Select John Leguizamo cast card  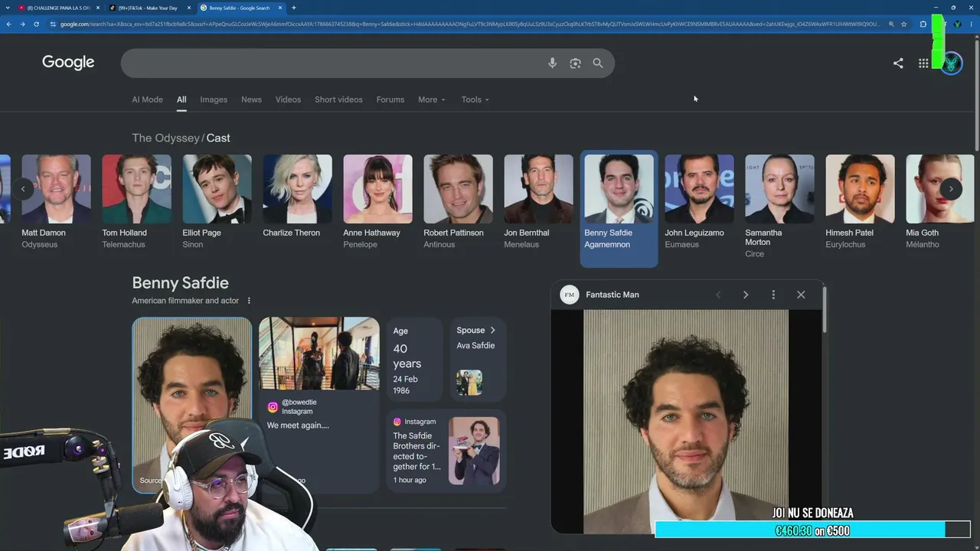(699, 202)
